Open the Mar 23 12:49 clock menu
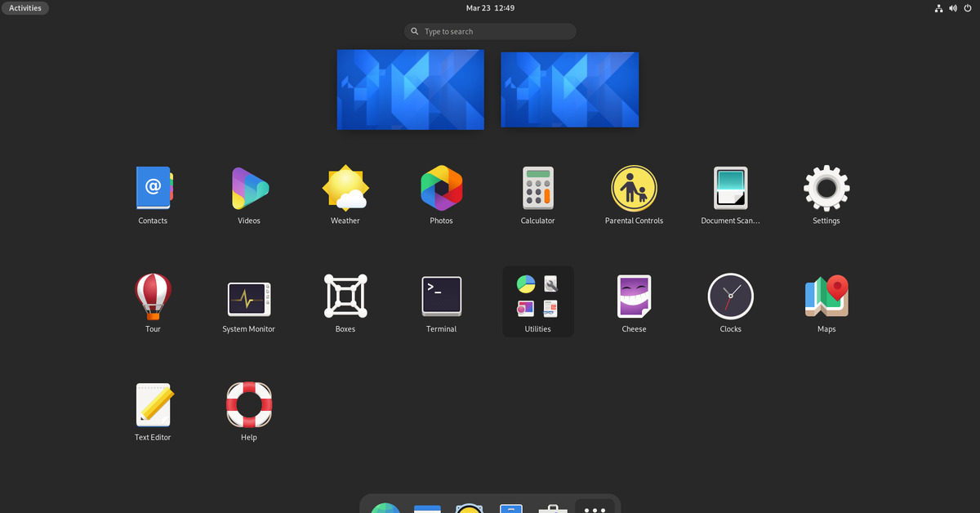980x513 pixels. [490, 8]
